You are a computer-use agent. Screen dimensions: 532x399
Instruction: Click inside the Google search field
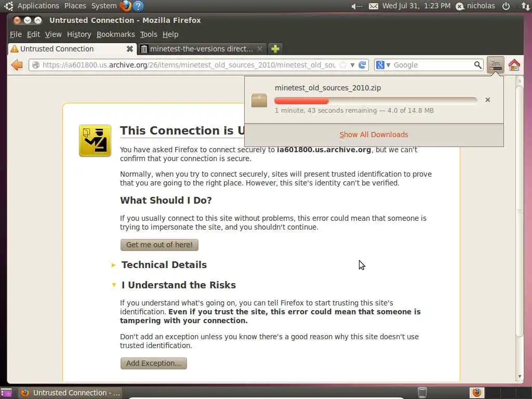[x=433, y=65]
